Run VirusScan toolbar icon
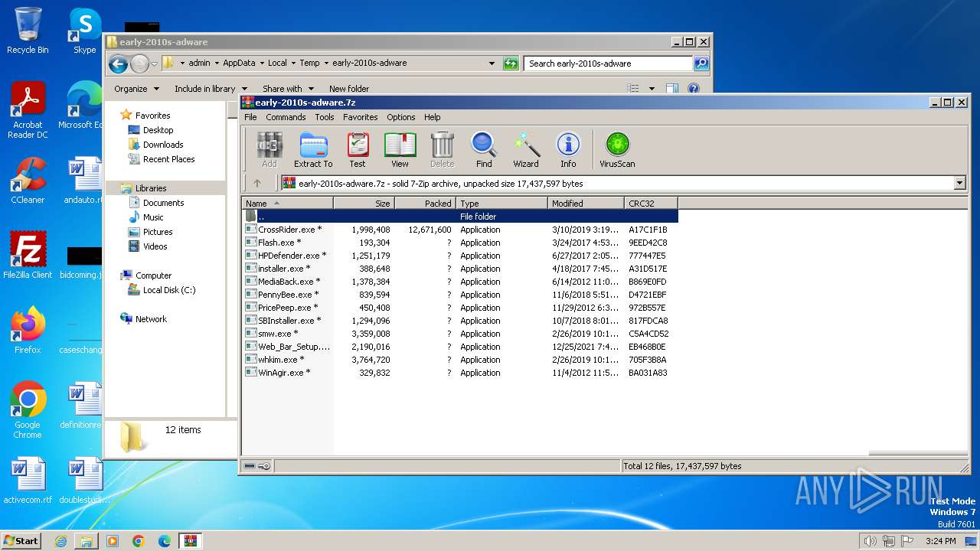 click(617, 149)
